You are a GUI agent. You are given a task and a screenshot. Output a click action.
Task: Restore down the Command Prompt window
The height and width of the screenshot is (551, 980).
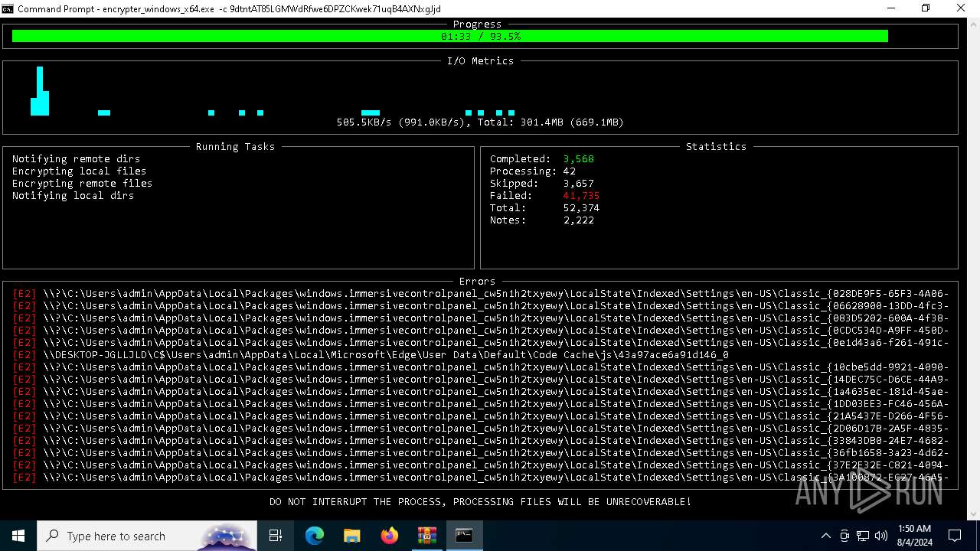tap(926, 8)
